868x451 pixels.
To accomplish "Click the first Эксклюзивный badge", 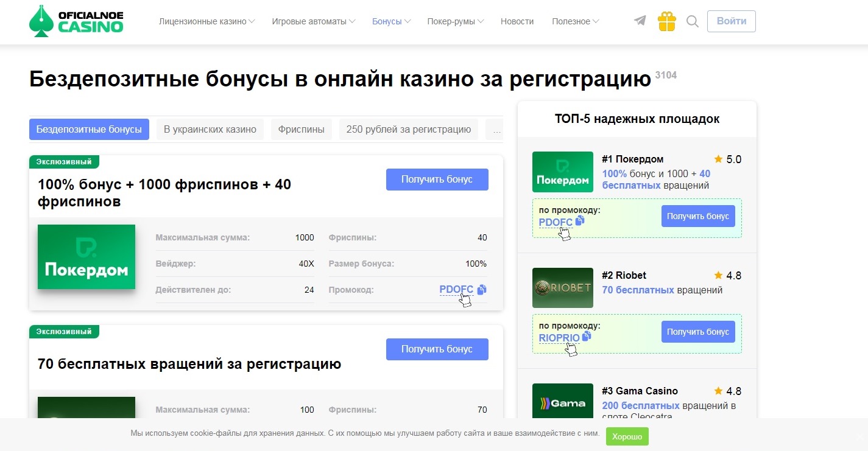I will 64,162.
